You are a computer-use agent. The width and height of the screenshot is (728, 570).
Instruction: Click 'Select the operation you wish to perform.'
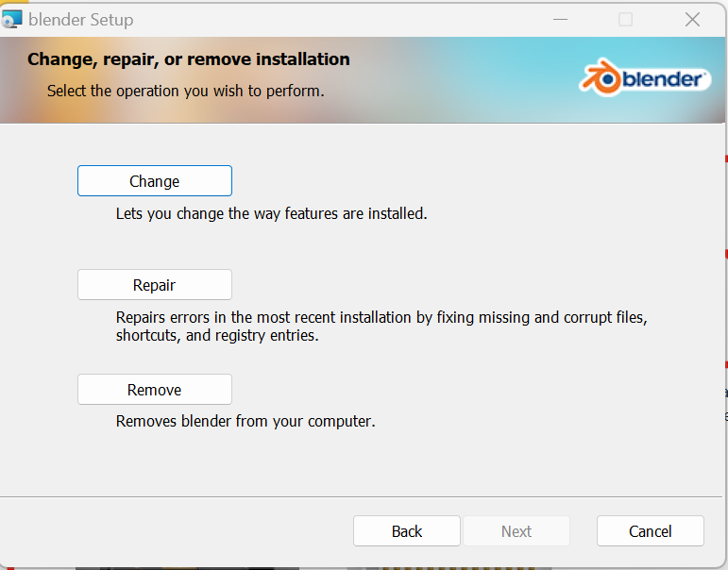tap(186, 91)
